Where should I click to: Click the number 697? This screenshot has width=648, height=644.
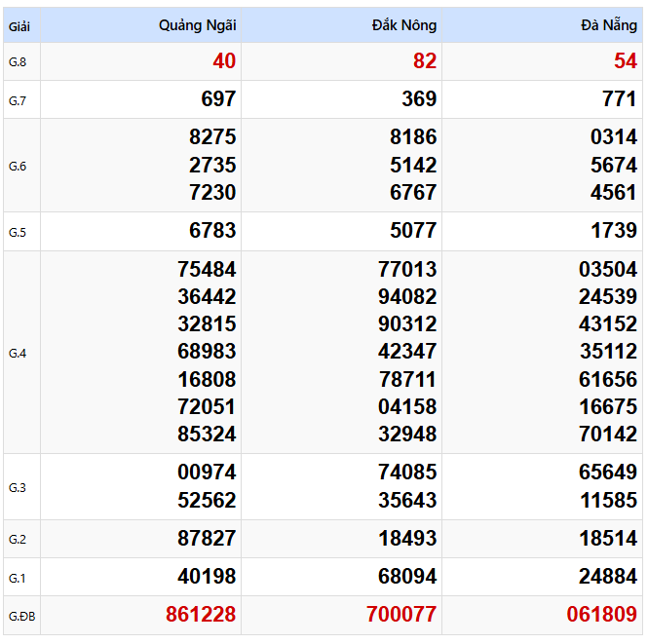point(218,99)
